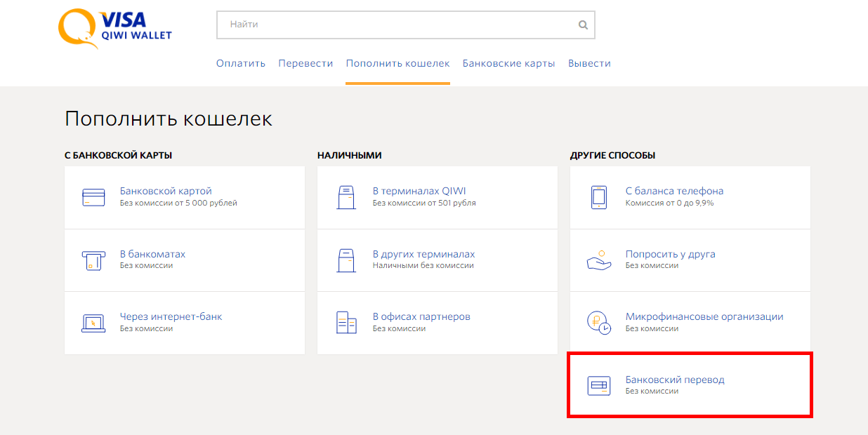Click the bank card icon beside Банковской картой
Image resolution: width=868 pixels, height=435 pixels.
tap(93, 197)
